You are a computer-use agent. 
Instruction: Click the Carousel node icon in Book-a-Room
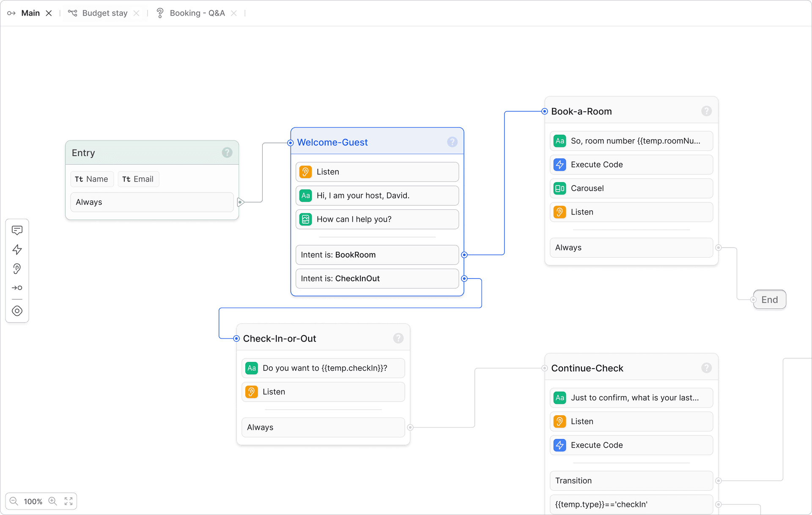(x=559, y=187)
